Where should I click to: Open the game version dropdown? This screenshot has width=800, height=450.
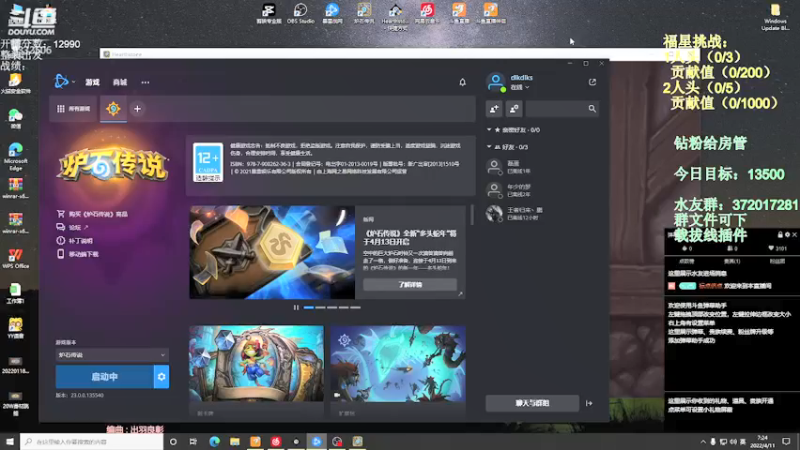tap(112, 355)
